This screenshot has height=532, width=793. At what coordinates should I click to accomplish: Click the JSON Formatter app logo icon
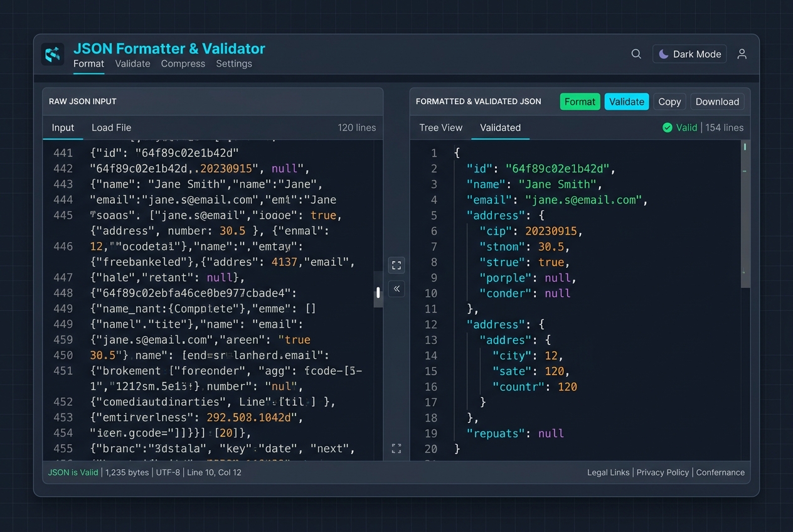point(53,55)
